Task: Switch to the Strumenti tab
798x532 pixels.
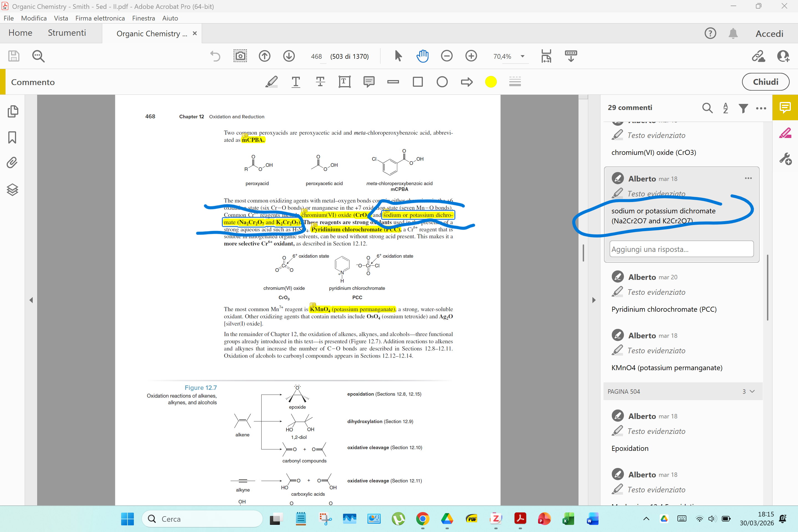Action: tap(67, 33)
